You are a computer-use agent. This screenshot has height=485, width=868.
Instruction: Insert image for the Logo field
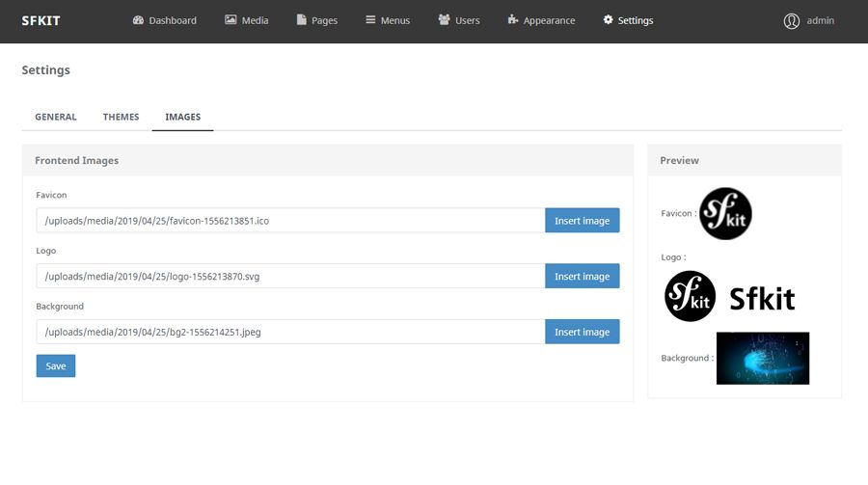(x=583, y=276)
